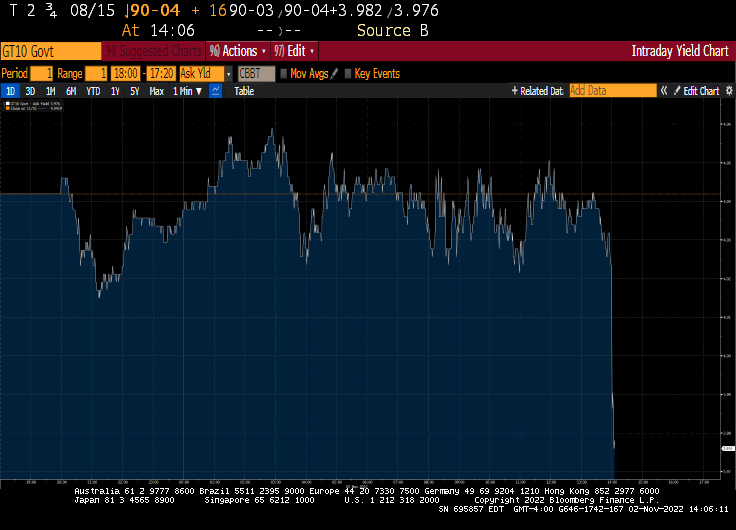Select the 1D time range
Image resolution: width=736 pixels, height=530 pixels.
click(x=11, y=91)
